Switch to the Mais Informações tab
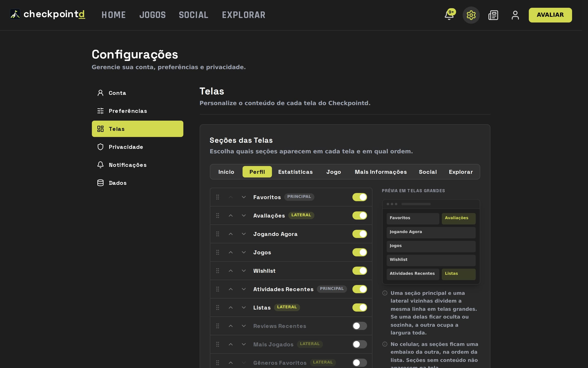 pyautogui.click(x=381, y=172)
